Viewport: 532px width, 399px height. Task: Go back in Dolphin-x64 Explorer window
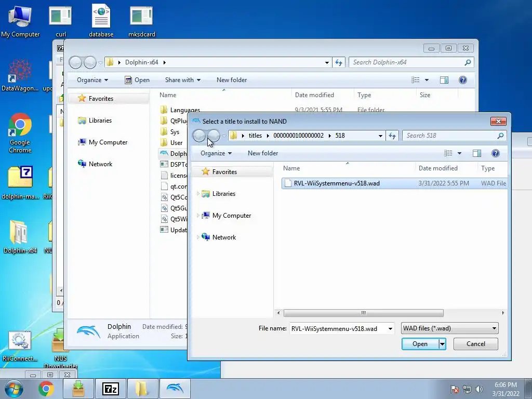coord(75,62)
